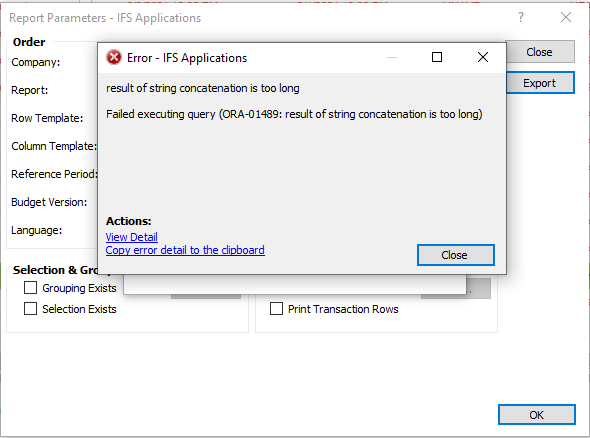This screenshot has height=438, width=590.
Task: Confirm with the OK button
Action: (537, 415)
